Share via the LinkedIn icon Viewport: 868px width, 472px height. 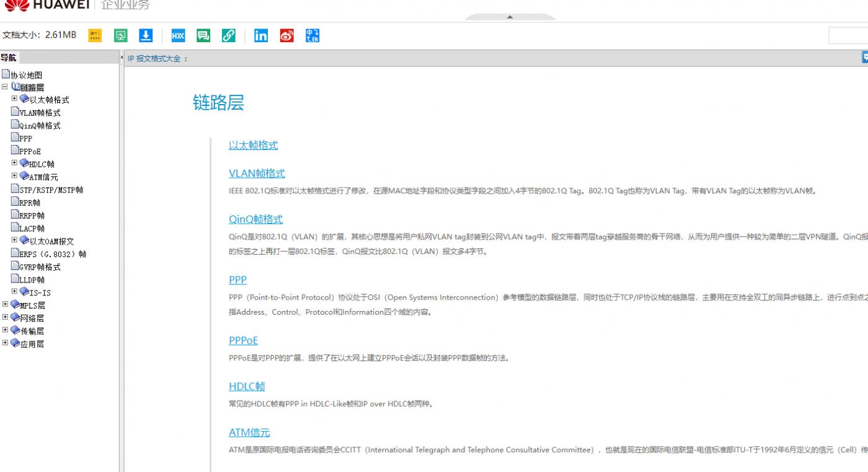click(261, 35)
